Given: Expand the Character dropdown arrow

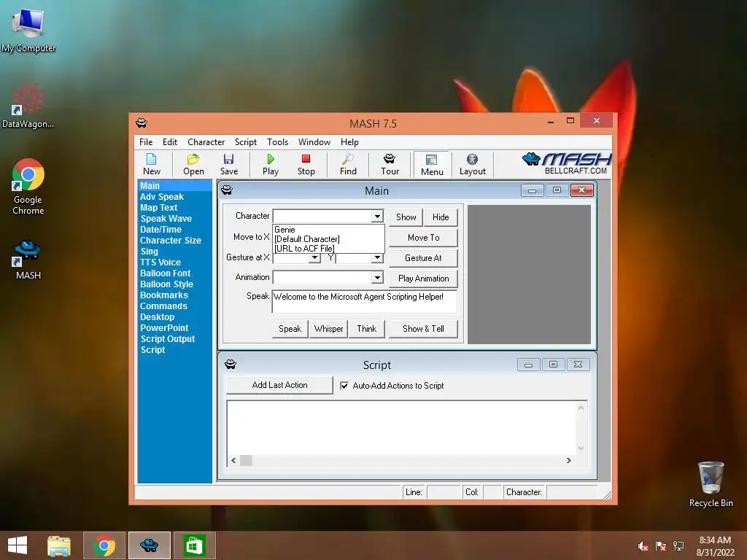Looking at the screenshot, I should click(x=377, y=216).
